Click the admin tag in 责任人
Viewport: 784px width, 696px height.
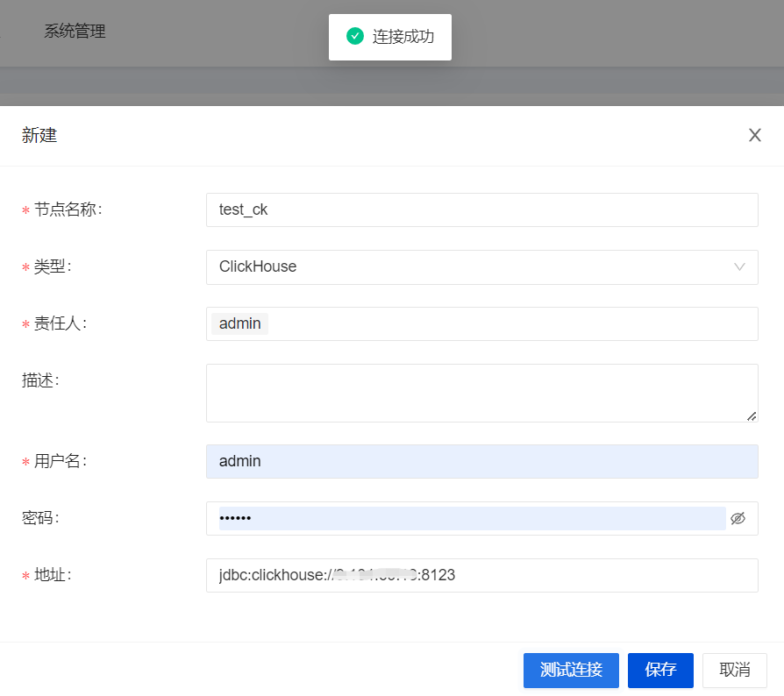click(x=240, y=323)
